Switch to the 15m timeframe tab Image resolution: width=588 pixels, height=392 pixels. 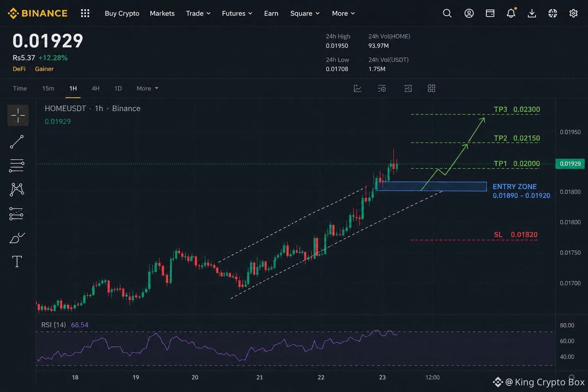click(x=48, y=88)
